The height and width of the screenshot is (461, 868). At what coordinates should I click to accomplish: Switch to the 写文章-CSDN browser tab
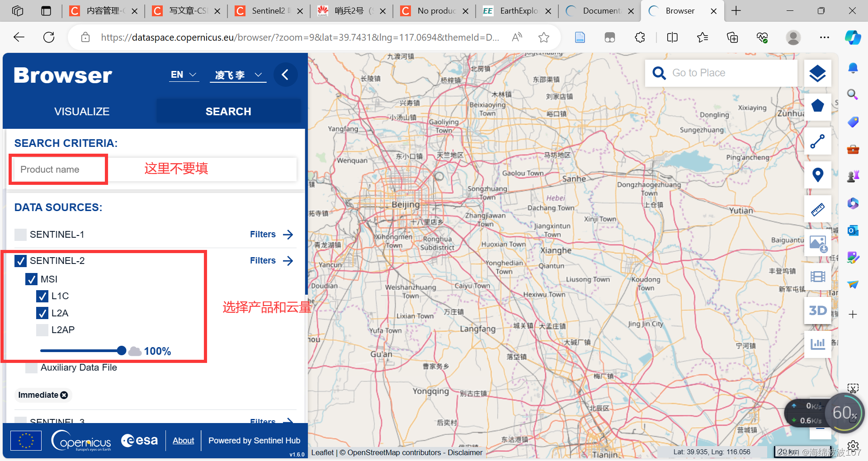[x=186, y=11]
